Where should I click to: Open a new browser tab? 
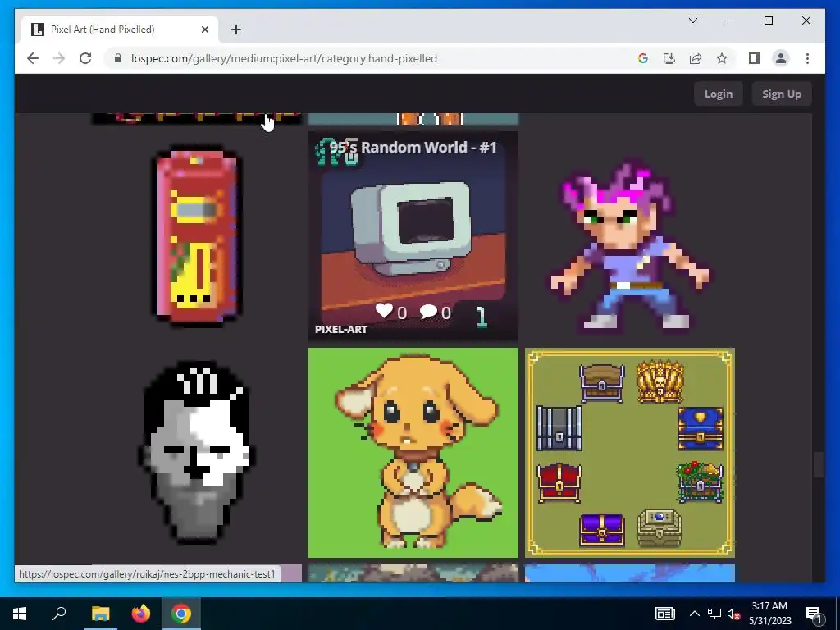(236, 30)
